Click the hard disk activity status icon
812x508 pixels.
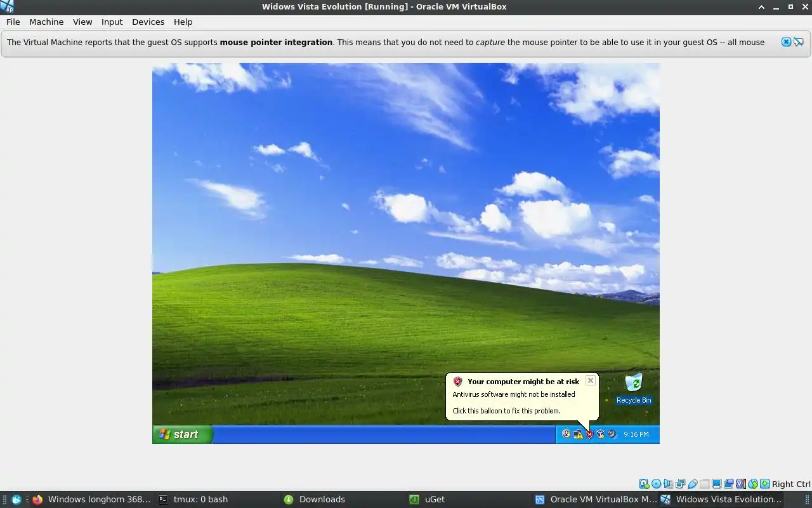(x=645, y=484)
